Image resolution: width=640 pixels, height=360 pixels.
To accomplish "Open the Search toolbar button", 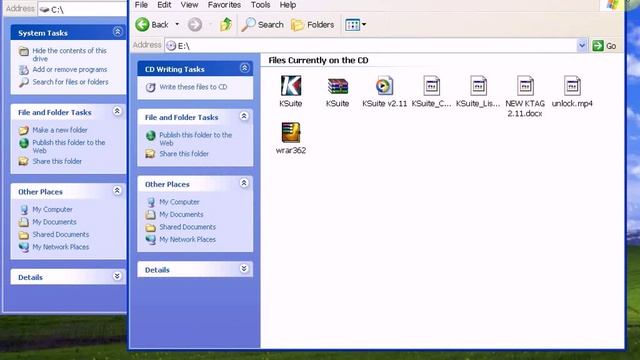I will (262, 24).
